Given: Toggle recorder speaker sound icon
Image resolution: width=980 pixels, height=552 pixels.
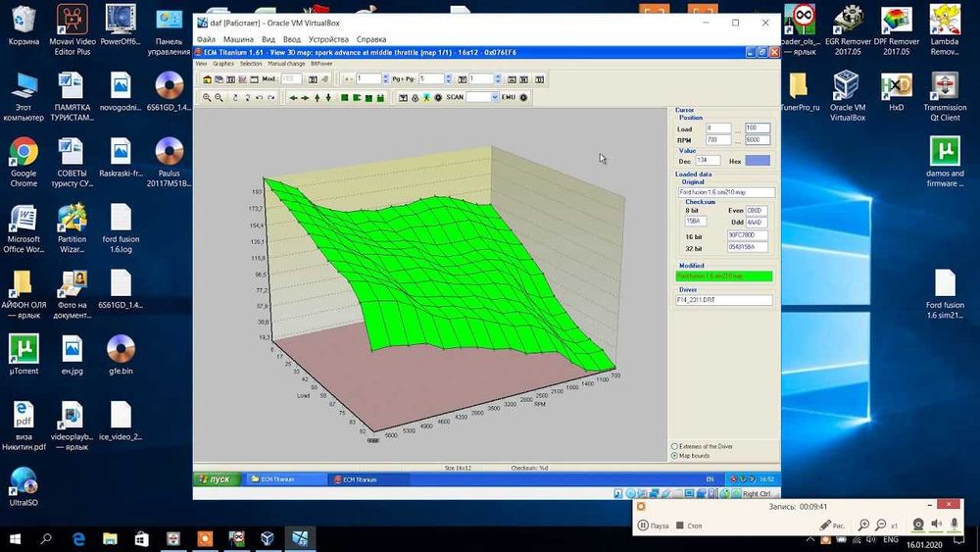Looking at the screenshot, I should 936,525.
